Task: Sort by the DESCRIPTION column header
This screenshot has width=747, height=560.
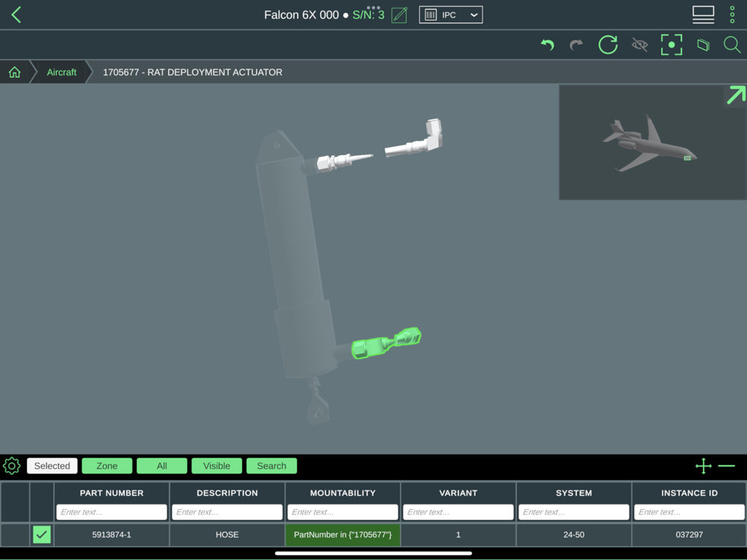Action: (227, 493)
